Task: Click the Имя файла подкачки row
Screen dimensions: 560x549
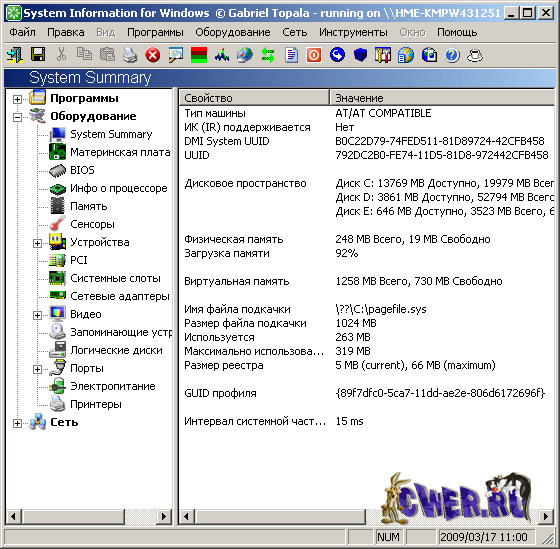Action: click(x=367, y=309)
